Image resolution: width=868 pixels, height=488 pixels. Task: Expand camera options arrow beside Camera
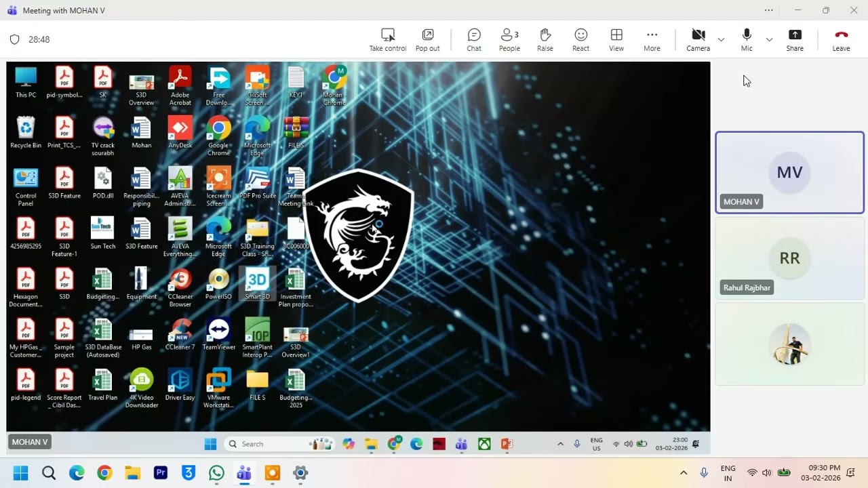[721, 39]
